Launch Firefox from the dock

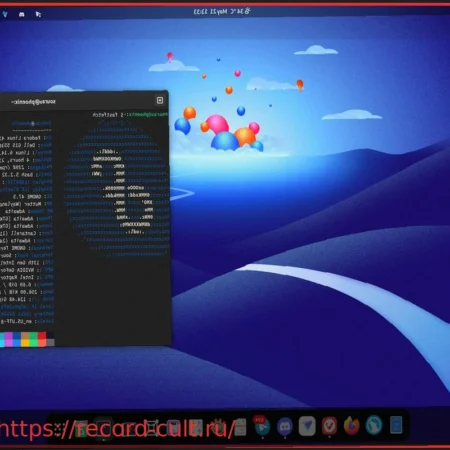click(352, 425)
